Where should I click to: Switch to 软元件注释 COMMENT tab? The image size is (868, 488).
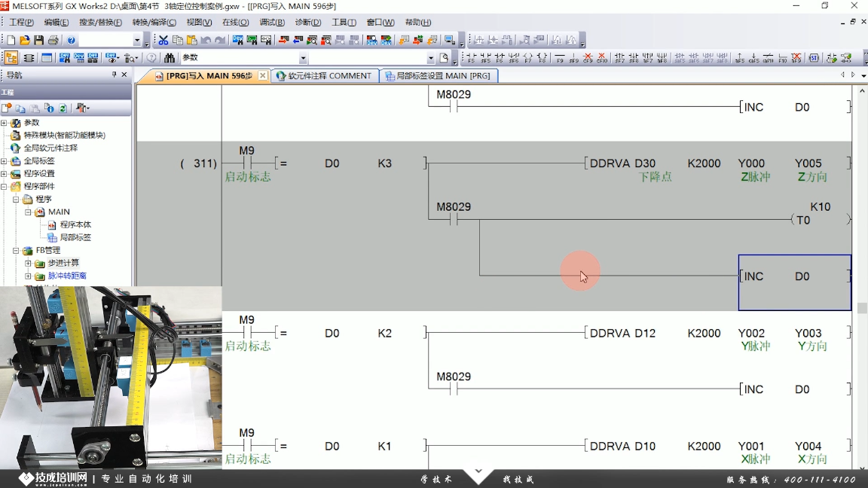pyautogui.click(x=325, y=76)
